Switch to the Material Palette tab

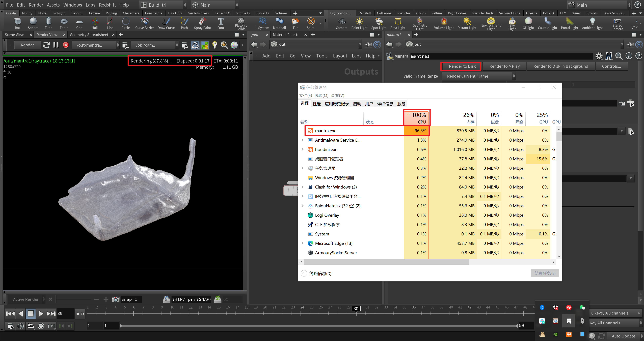[x=286, y=35]
